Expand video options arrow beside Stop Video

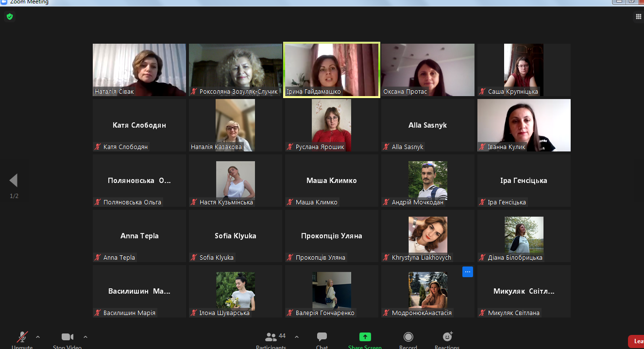click(x=85, y=337)
